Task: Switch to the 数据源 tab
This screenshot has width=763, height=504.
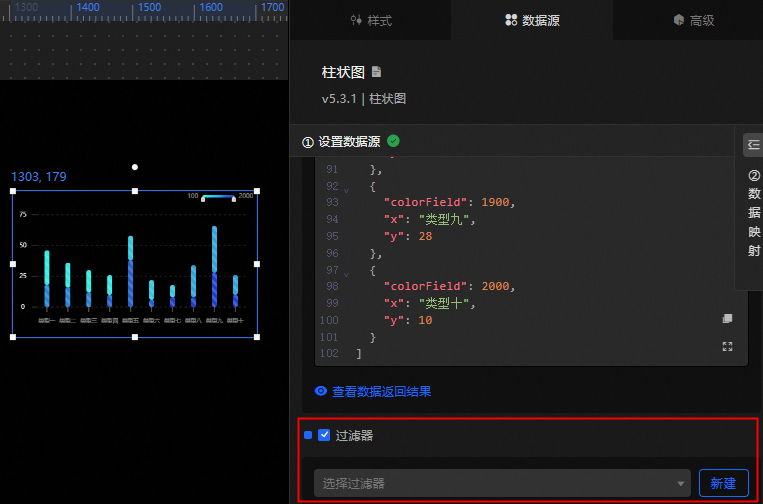Action: coord(532,20)
